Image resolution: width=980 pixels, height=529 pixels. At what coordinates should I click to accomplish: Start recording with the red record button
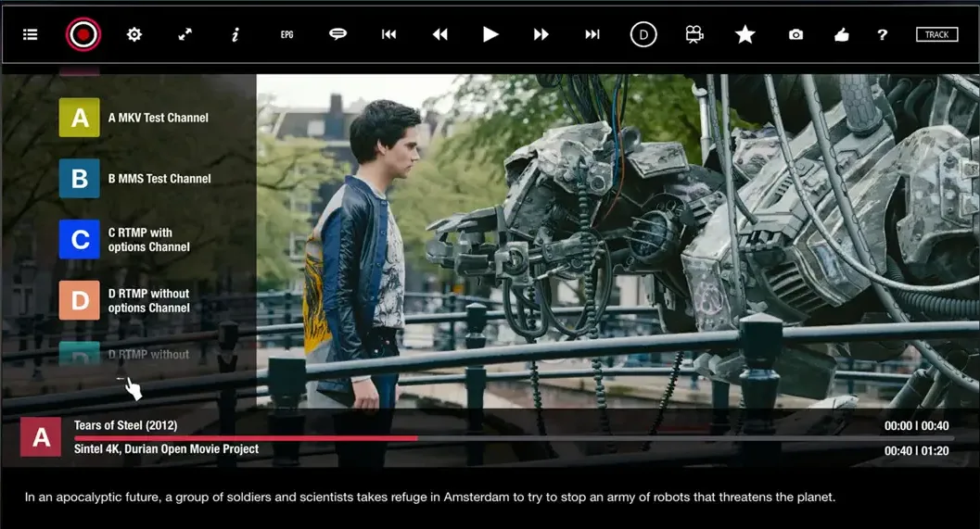pyautogui.click(x=83, y=34)
